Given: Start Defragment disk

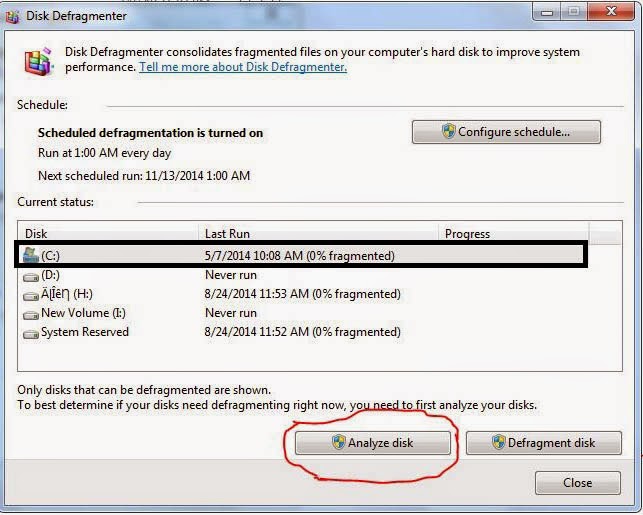Looking at the screenshot, I should (544, 443).
